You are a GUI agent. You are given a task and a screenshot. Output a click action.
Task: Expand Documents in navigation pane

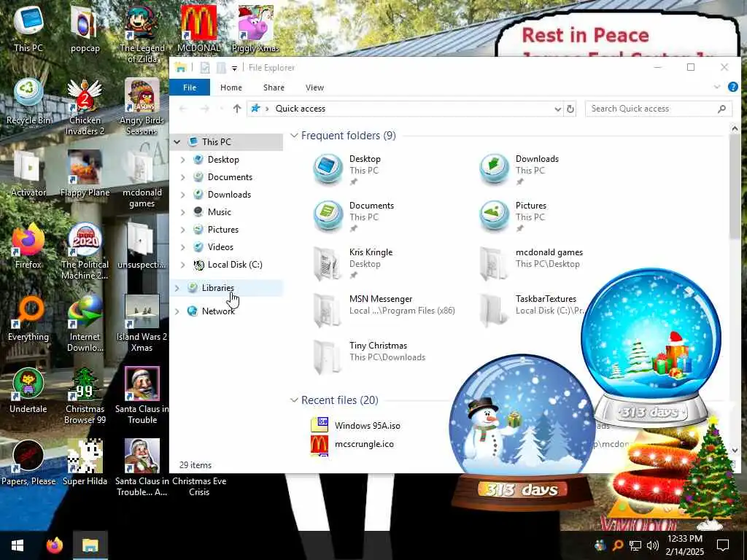183,177
